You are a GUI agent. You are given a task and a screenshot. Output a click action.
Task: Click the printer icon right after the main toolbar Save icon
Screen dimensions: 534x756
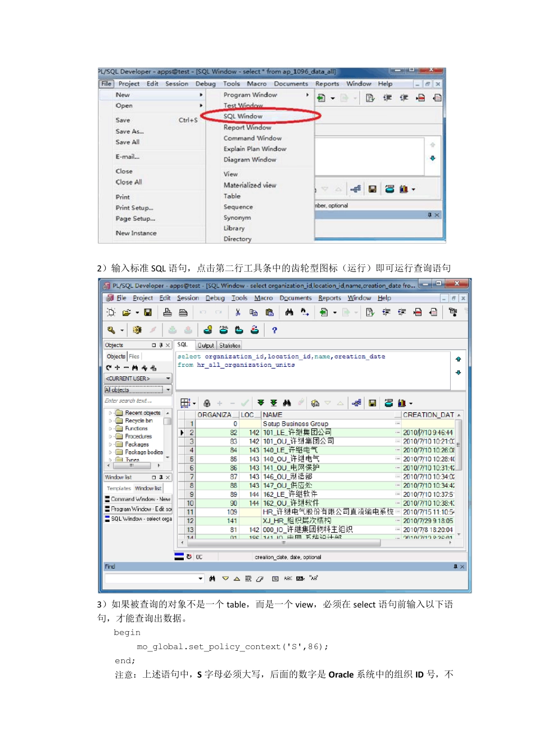pos(168,312)
